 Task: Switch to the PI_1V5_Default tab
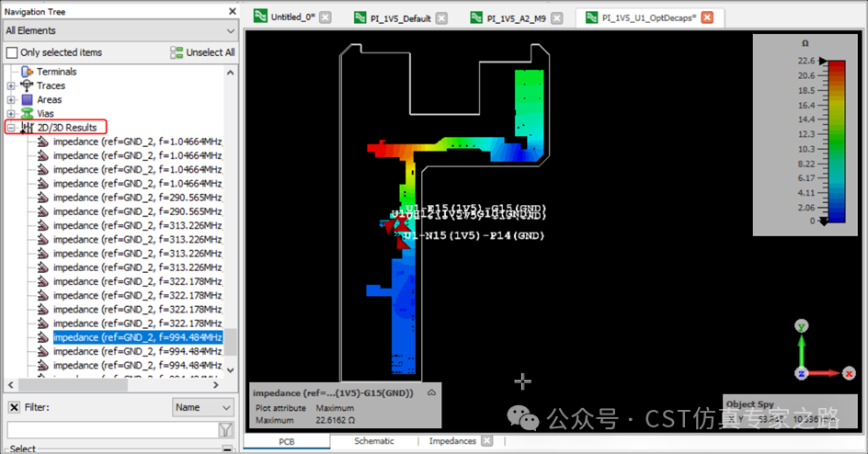click(x=401, y=18)
